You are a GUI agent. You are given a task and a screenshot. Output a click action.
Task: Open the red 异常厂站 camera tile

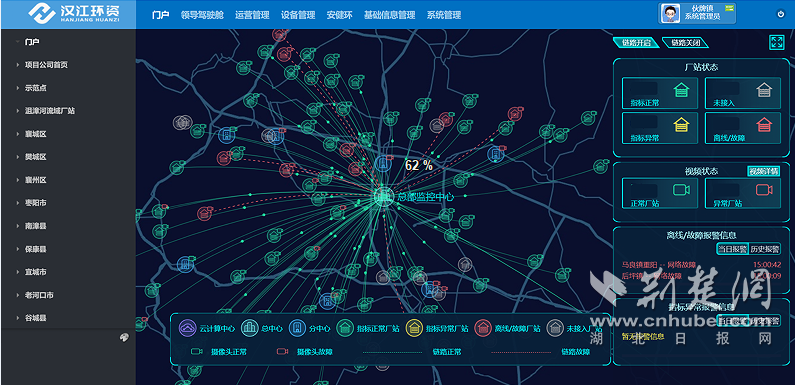click(x=743, y=193)
